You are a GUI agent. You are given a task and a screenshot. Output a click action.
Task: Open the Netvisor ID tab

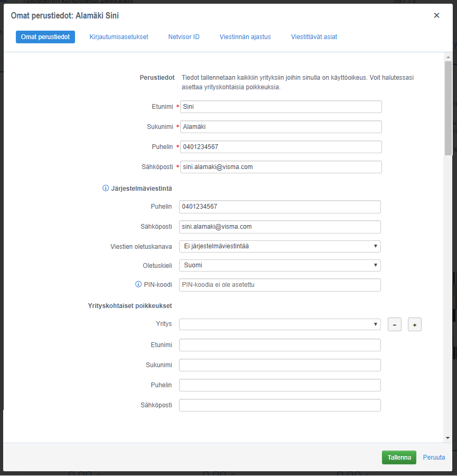click(184, 37)
